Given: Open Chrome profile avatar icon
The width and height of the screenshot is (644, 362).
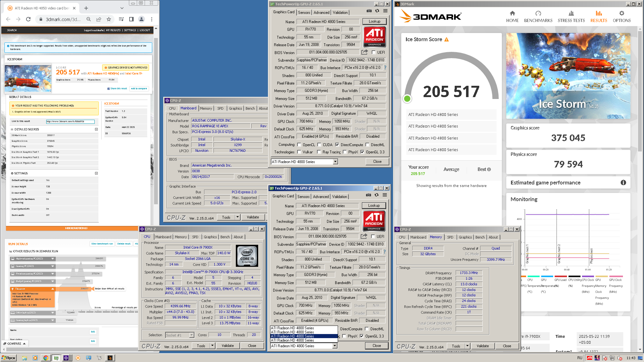Looking at the screenshot, I should 142,19.
